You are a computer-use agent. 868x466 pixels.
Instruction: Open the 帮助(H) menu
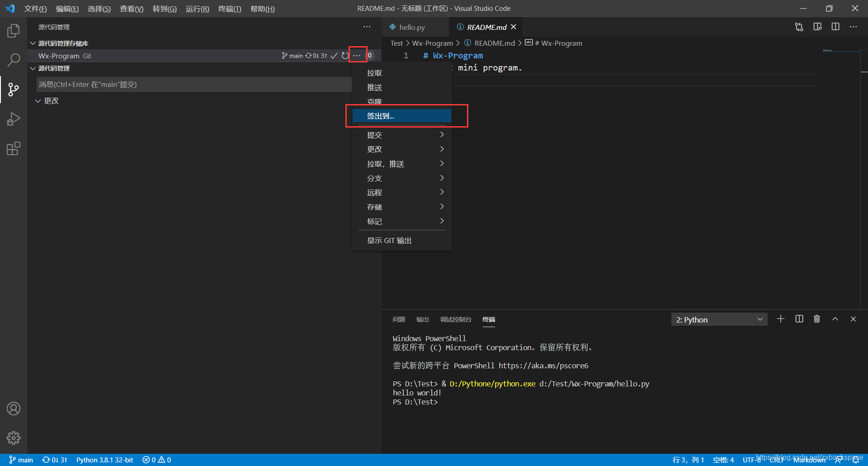(262, 9)
